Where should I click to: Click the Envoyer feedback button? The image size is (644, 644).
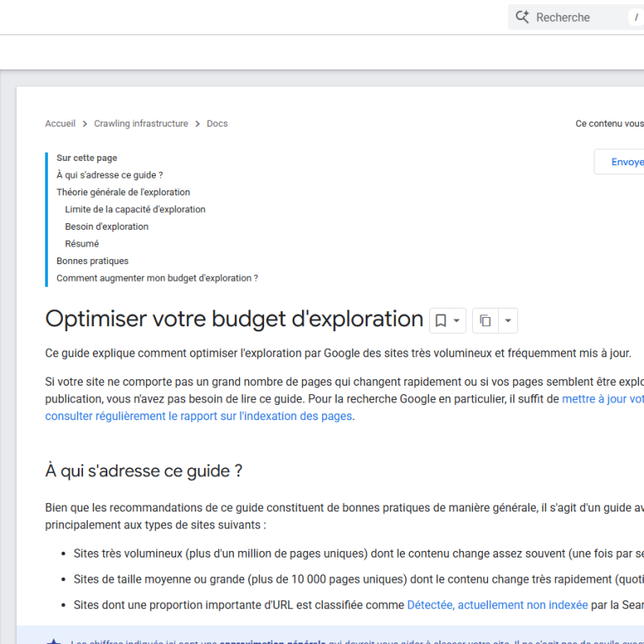point(619,162)
